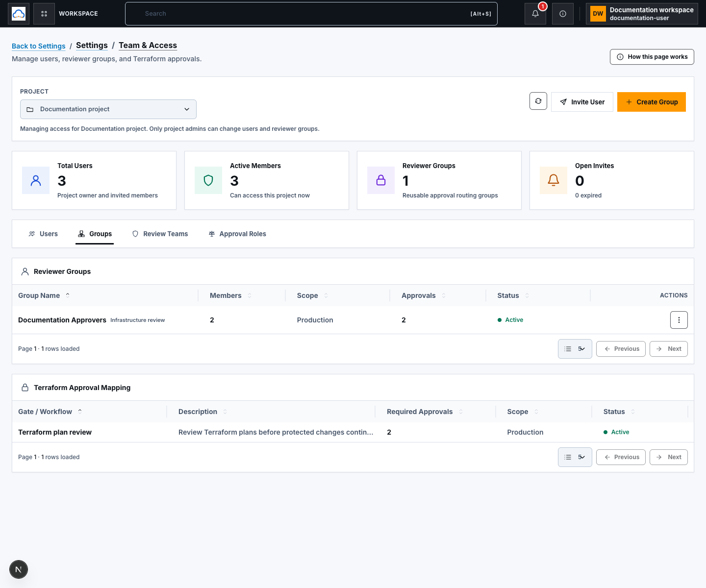Sort by Group Name column arrow
706x588 pixels.
coord(68,295)
